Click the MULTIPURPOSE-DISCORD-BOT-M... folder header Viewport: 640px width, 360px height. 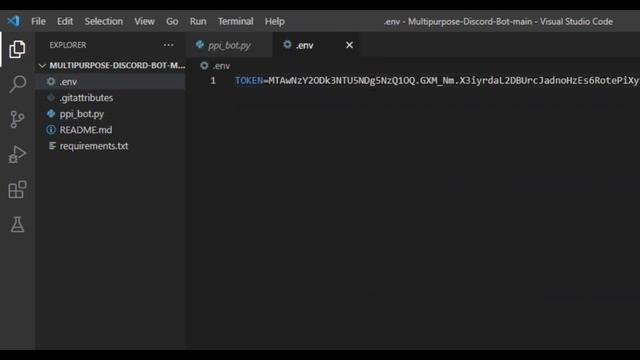pyautogui.click(x=111, y=65)
